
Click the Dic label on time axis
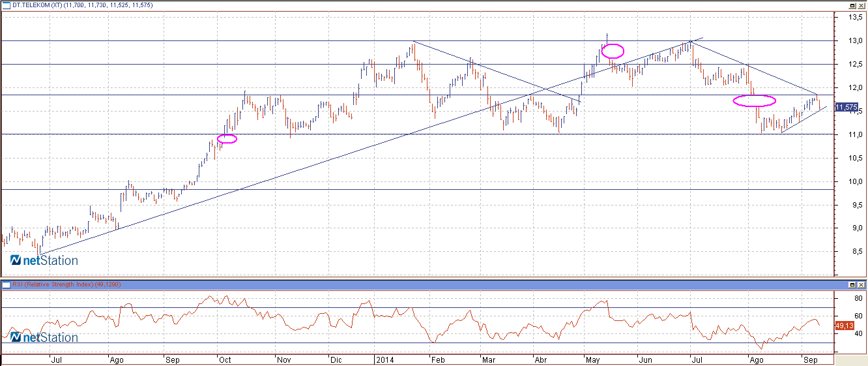(x=336, y=359)
